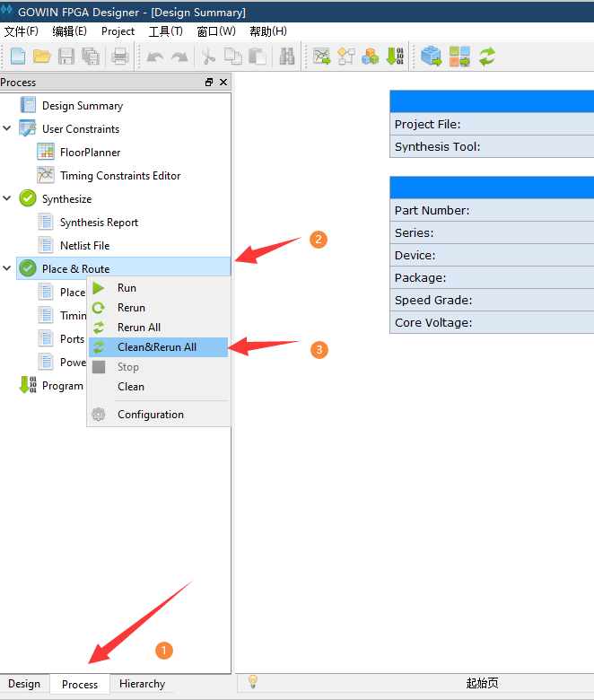
Task: Collapse the Place & Route node
Action: pyautogui.click(x=7, y=268)
